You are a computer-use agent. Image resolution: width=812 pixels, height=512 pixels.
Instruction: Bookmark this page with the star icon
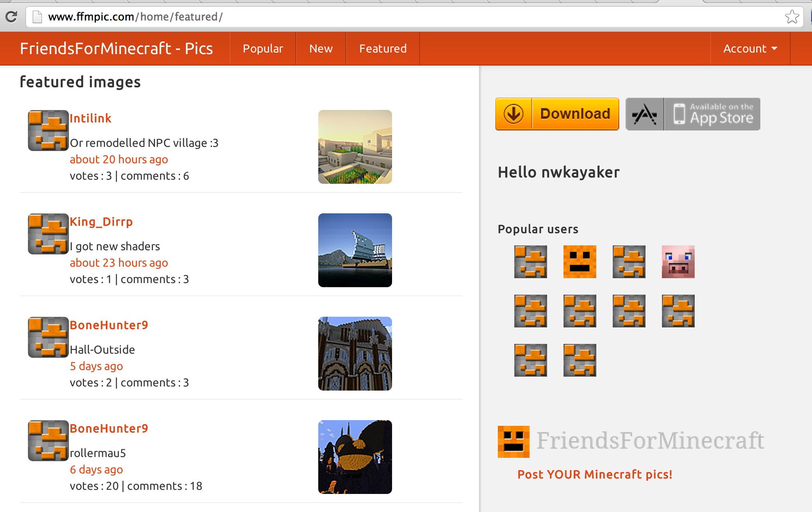791,17
